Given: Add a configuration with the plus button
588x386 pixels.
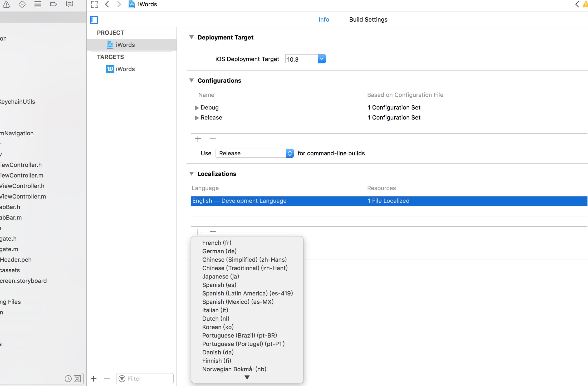Looking at the screenshot, I should [198, 139].
